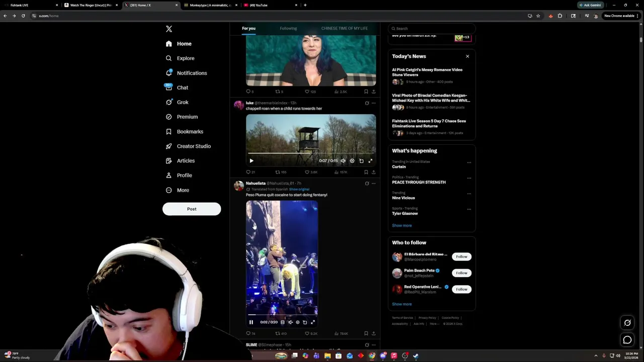The width and height of the screenshot is (644, 362).
Task: Open options for Nine Vicious trend
Action: click(469, 194)
